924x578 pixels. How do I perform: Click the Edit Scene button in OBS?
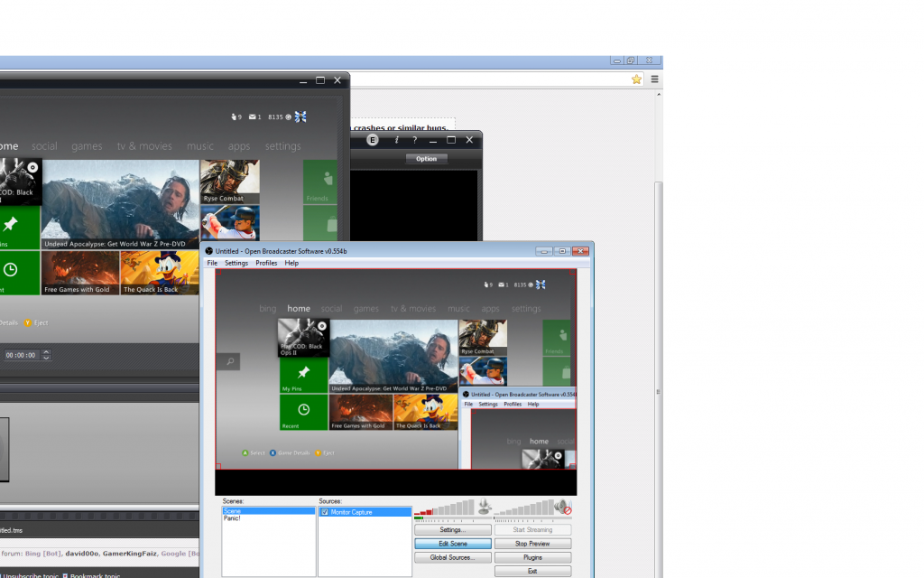click(x=453, y=544)
